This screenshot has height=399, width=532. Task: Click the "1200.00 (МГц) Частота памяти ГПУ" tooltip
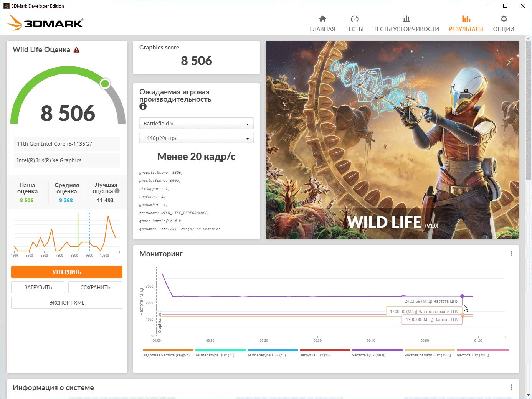pos(424,311)
